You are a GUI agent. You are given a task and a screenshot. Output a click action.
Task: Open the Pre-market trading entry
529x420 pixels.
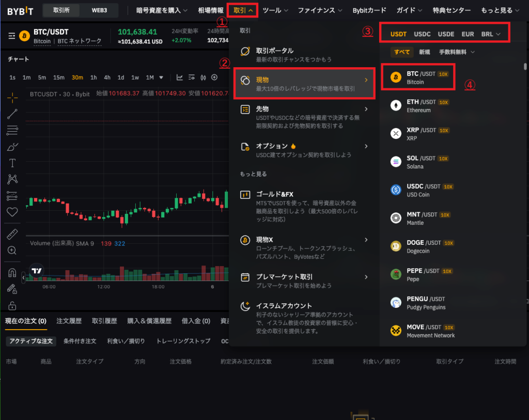click(304, 281)
